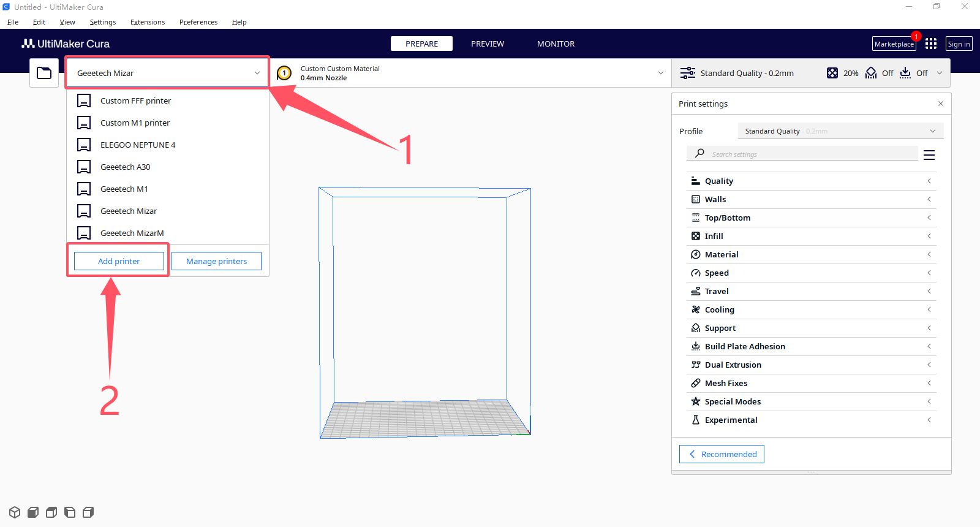This screenshot has height=527, width=980.
Task: Close the Print settings panel
Action: (x=941, y=104)
